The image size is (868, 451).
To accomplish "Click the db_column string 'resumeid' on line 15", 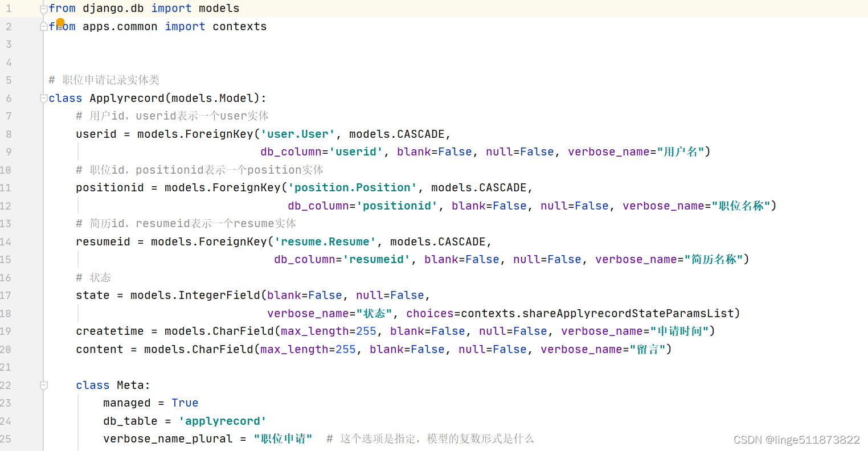I will pyautogui.click(x=377, y=260).
